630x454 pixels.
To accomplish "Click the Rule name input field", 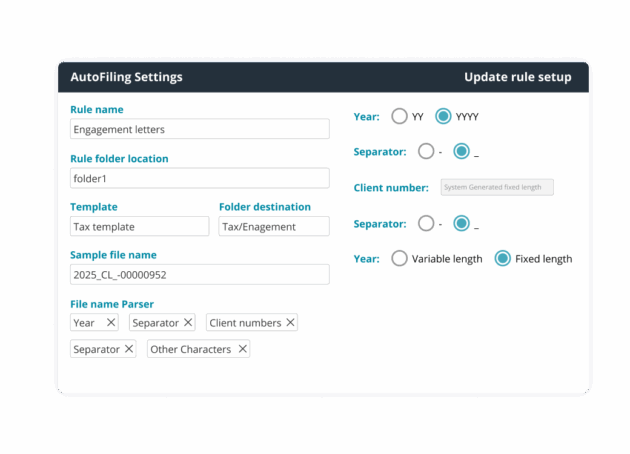I will pos(199,129).
